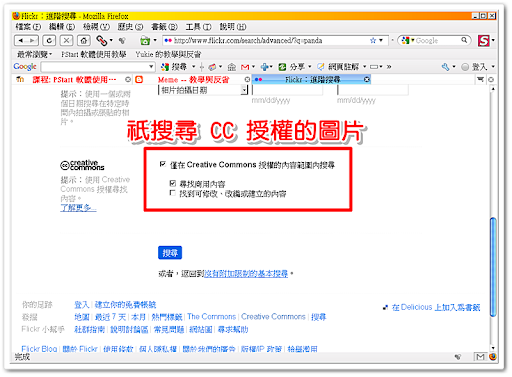Click the vertical scrollbar thumb
512x377 pixels.
click(493, 267)
